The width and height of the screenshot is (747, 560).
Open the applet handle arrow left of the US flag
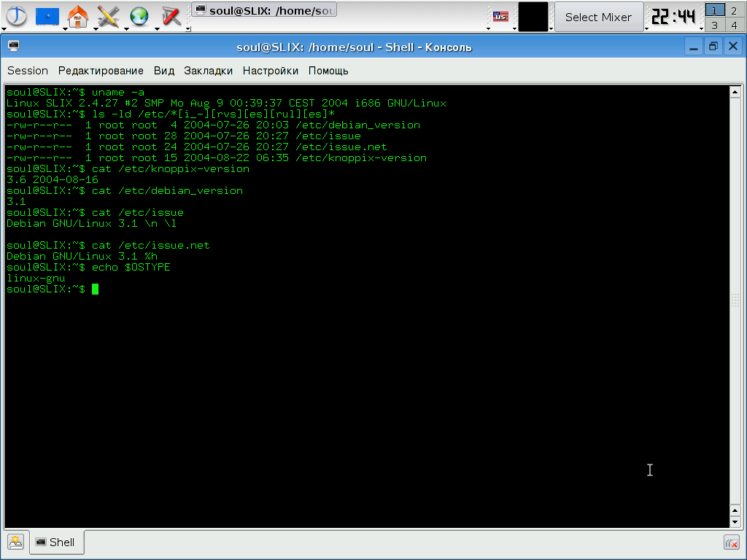488,28
